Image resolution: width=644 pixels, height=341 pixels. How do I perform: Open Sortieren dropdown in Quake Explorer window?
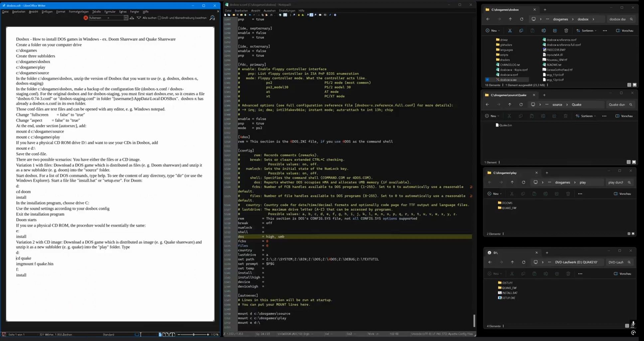pyautogui.click(x=585, y=116)
